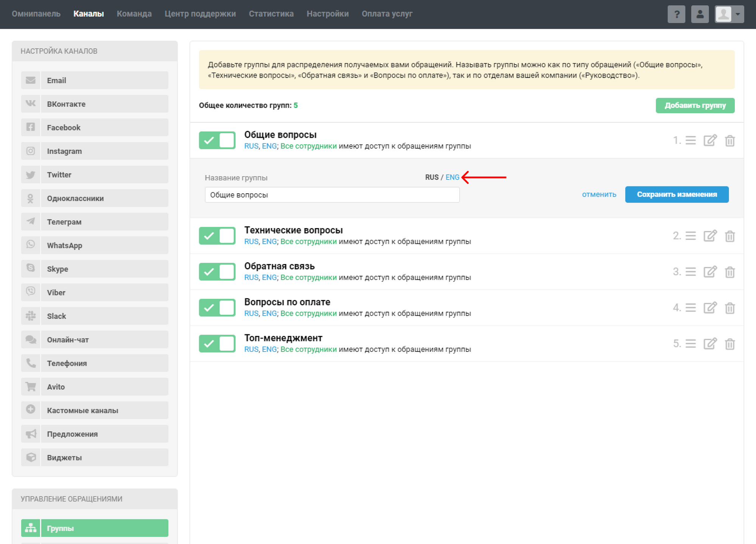The image size is (756, 544).
Task: Edit the Общие вопросы group
Action: [710, 140]
